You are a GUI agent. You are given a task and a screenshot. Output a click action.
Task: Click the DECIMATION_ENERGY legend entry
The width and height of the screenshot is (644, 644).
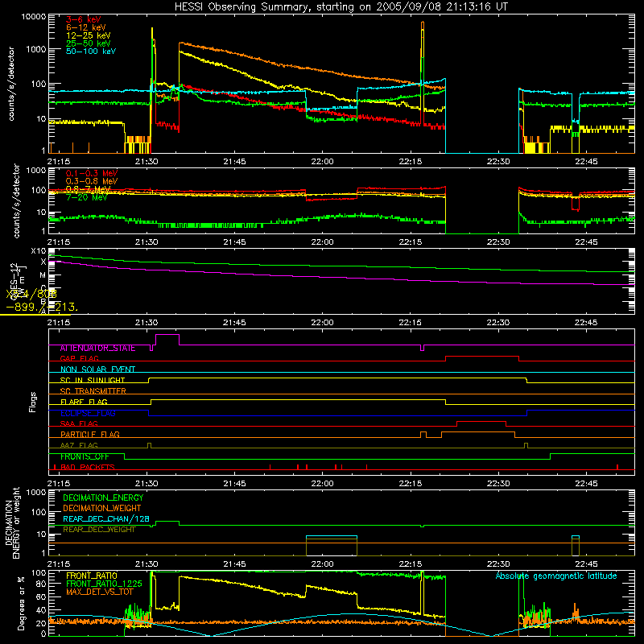103,497
